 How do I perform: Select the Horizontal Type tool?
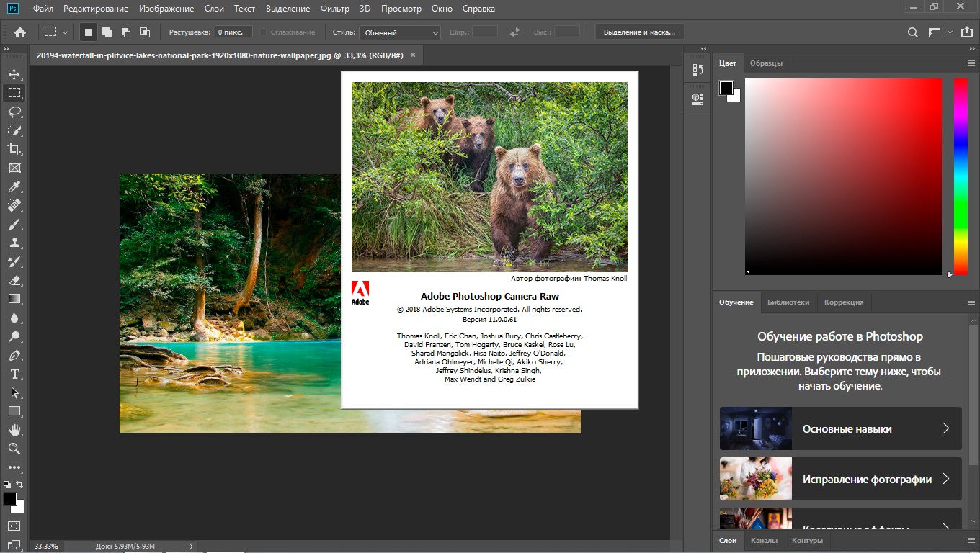coord(14,374)
